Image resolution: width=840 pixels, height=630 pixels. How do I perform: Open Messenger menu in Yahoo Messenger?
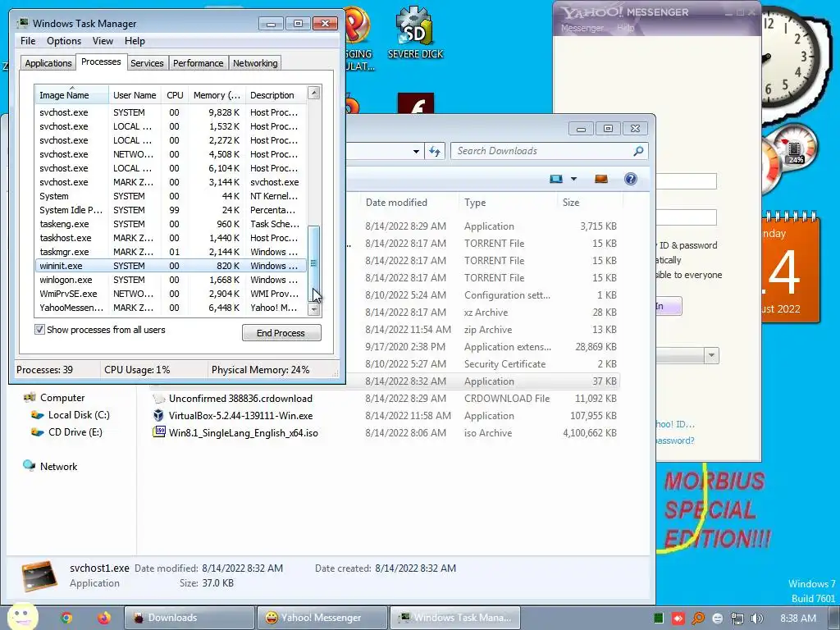[x=582, y=28]
